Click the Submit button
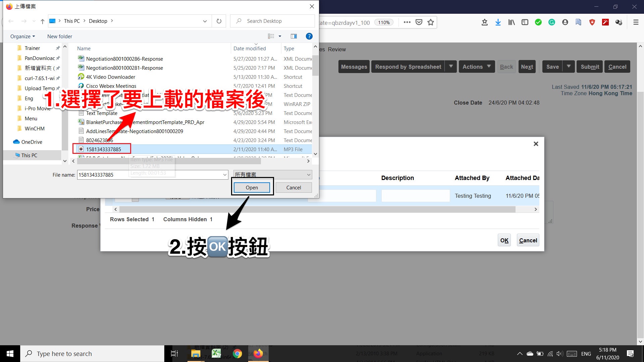 tap(590, 67)
